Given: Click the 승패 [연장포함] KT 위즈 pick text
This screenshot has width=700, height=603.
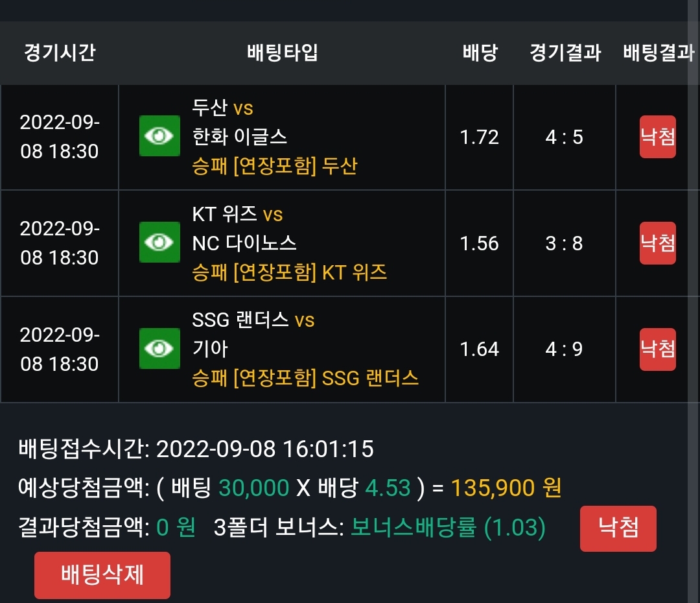Looking at the screenshot, I should point(289,272).
